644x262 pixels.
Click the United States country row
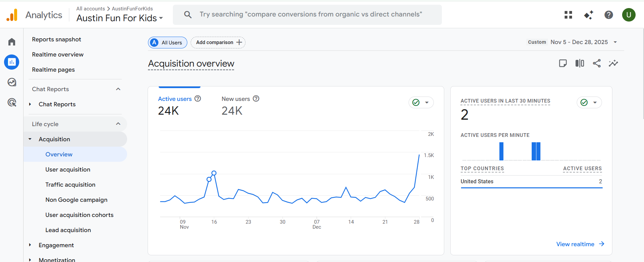pyautogui.click(x=531, y=181)
